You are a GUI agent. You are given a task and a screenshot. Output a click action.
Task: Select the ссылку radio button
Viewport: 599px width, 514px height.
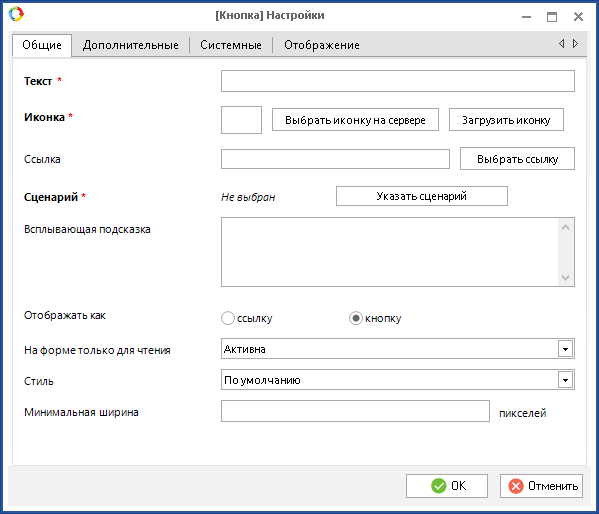[228, 318]
